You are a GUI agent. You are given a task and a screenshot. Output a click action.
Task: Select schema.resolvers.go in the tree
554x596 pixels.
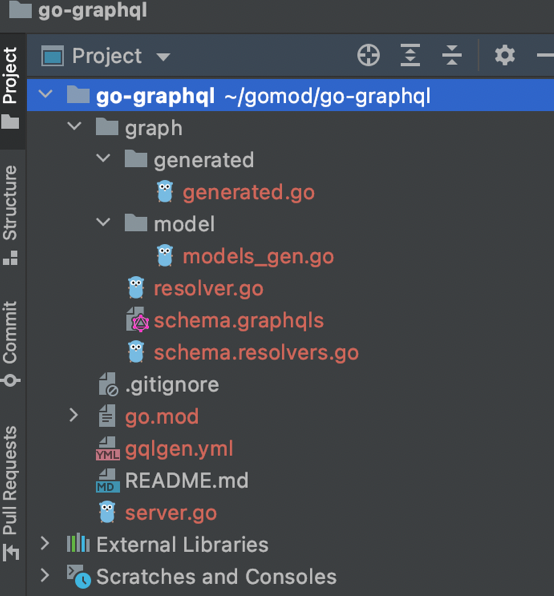pos(256,353)
